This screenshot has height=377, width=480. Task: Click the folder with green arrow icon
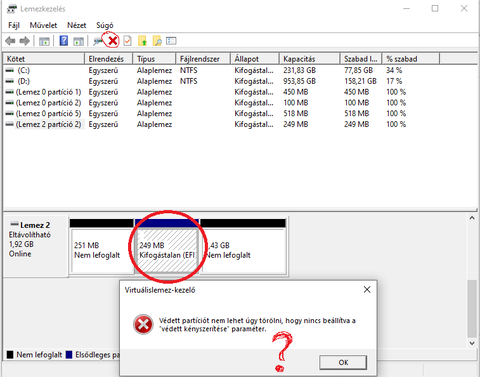tap(142, 41)
